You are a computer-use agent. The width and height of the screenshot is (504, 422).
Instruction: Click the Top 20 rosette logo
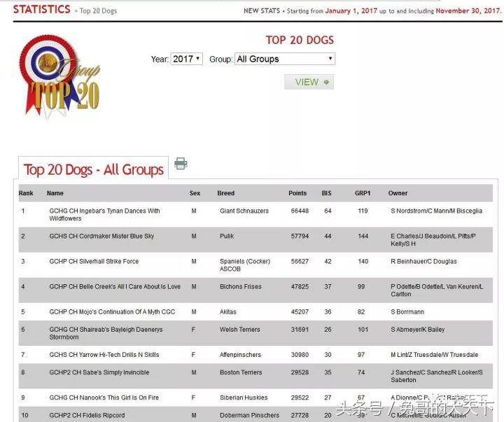(x=59, y=76)
